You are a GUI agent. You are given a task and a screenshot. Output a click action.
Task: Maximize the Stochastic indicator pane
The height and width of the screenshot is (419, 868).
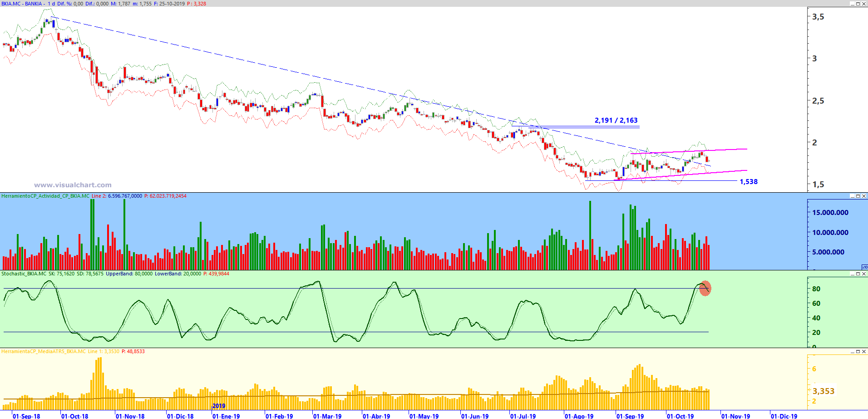click(x=858, y=274)
